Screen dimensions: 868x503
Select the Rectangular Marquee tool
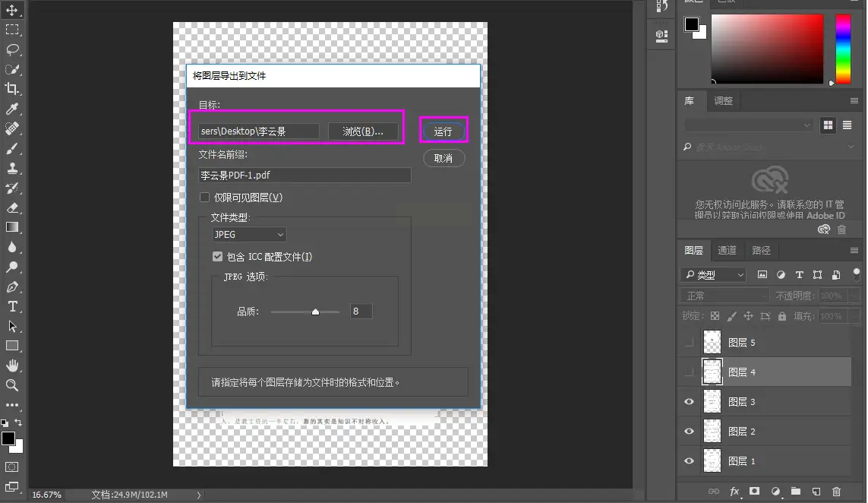point(11,30)
